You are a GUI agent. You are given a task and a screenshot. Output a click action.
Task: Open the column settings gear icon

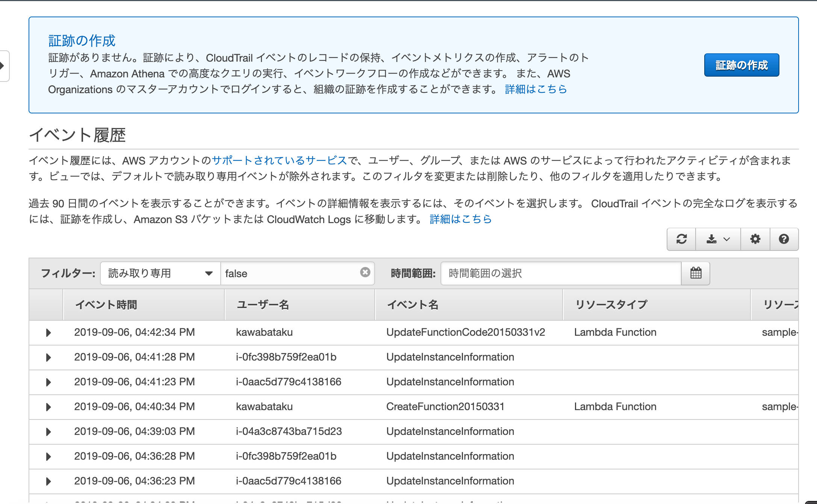pyautogui.click(x=755, y=239)
